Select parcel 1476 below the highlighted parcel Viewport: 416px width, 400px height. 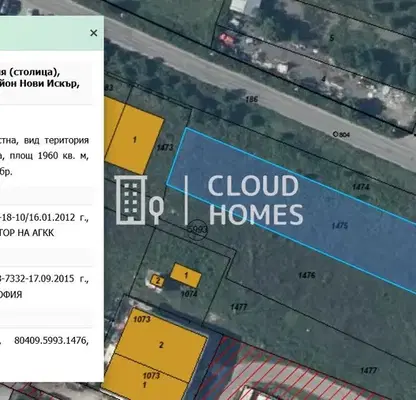pos(307,275)
